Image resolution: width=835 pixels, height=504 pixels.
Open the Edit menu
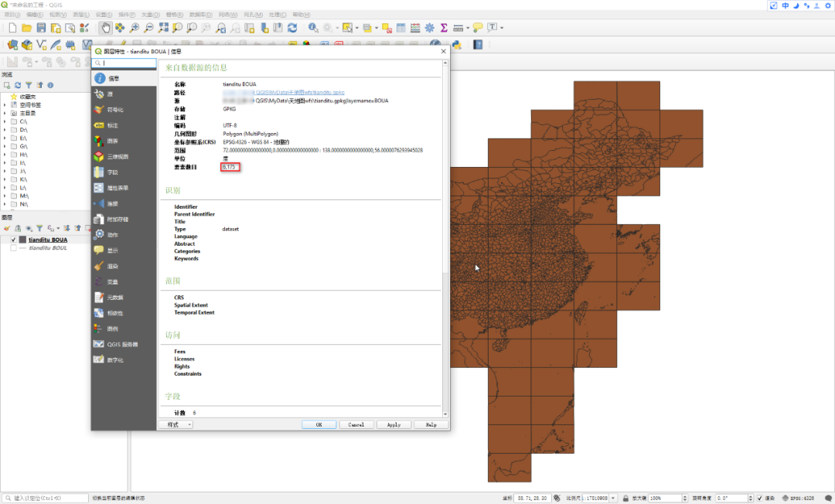click(x=35, y=15)
